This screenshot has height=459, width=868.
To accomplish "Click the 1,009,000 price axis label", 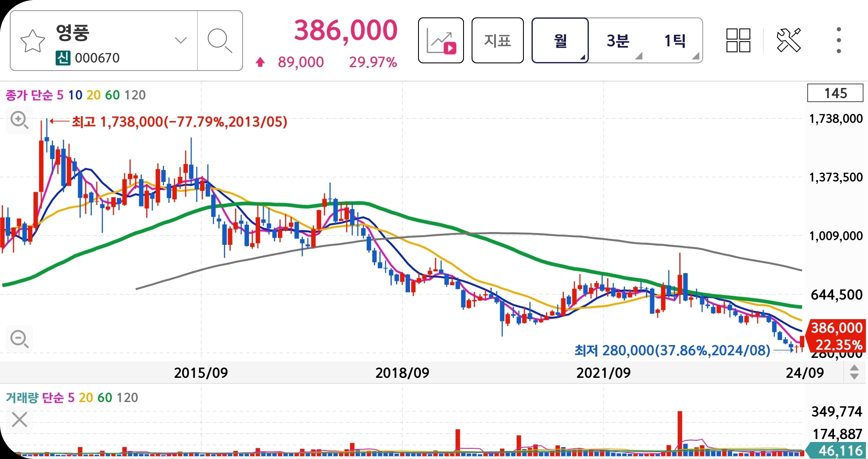I will point(836,236).
